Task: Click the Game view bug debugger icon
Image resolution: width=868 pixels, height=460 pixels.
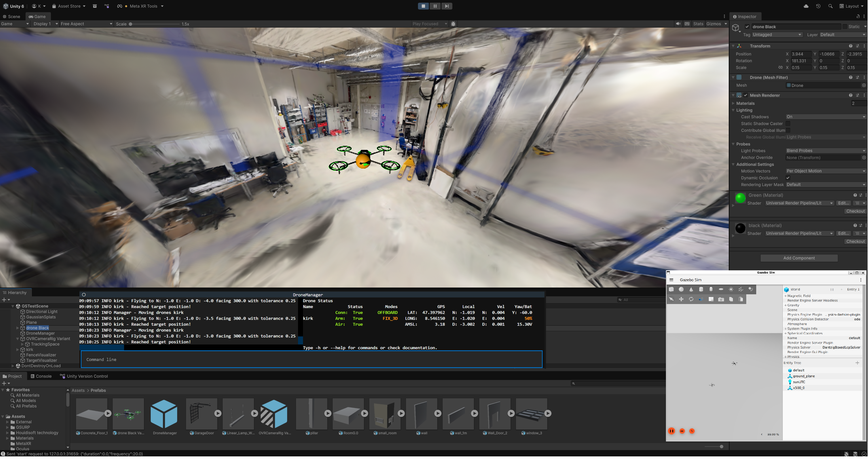Action: (x=453, y=24)
